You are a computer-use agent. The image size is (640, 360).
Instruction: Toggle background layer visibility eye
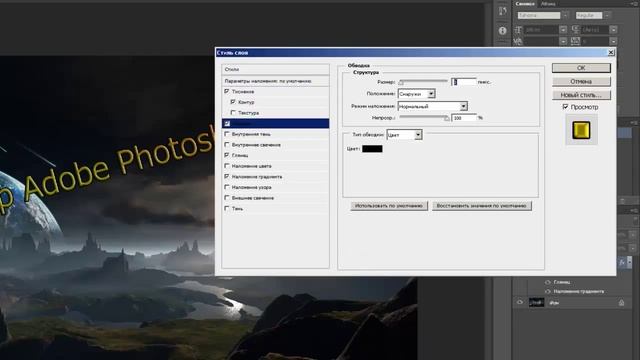pyautogui.click(x=520, y=302)
